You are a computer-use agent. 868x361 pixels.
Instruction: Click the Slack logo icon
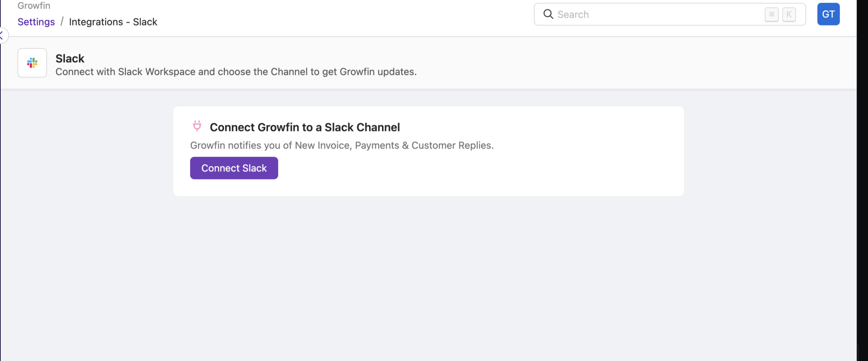pos(32,63)
